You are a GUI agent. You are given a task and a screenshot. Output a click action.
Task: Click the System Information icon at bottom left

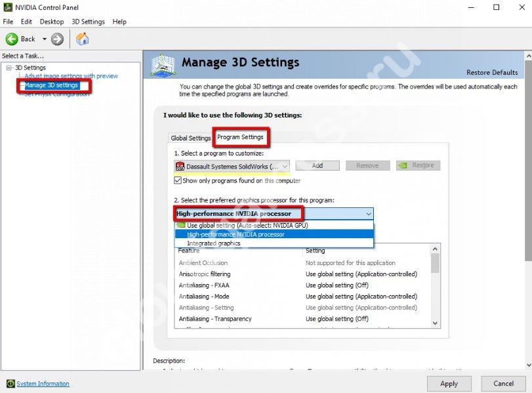click(10, 384)
